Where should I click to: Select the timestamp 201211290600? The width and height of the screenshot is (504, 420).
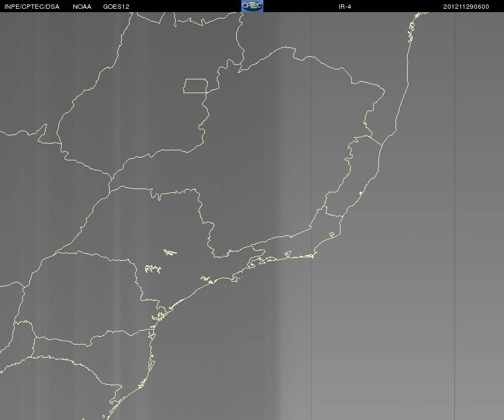[x=466, y=7]
